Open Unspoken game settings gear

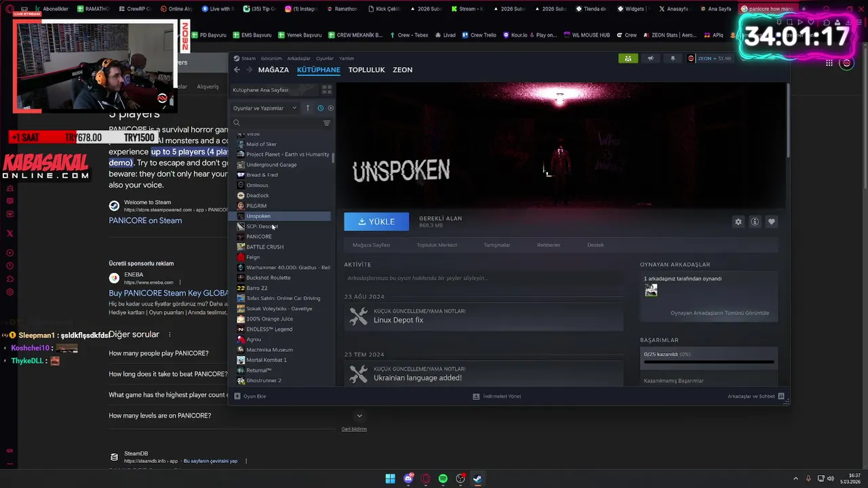click(x=738, y=222)
